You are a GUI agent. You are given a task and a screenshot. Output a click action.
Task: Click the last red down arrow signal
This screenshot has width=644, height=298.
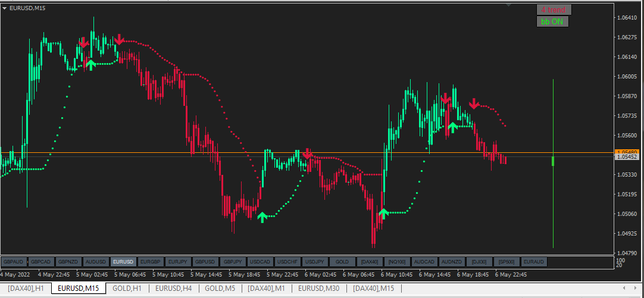[474, 103]
